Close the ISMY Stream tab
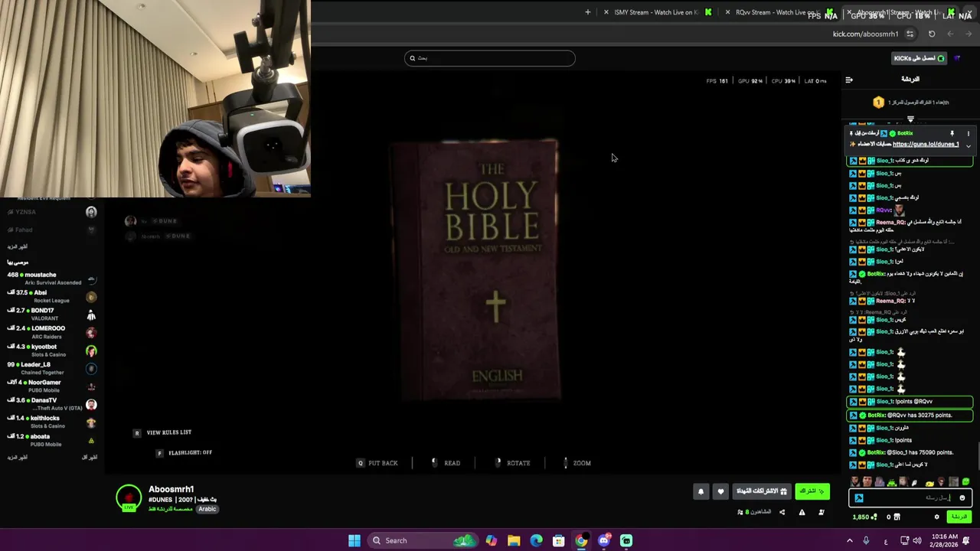980x551 pixels. 606,12
